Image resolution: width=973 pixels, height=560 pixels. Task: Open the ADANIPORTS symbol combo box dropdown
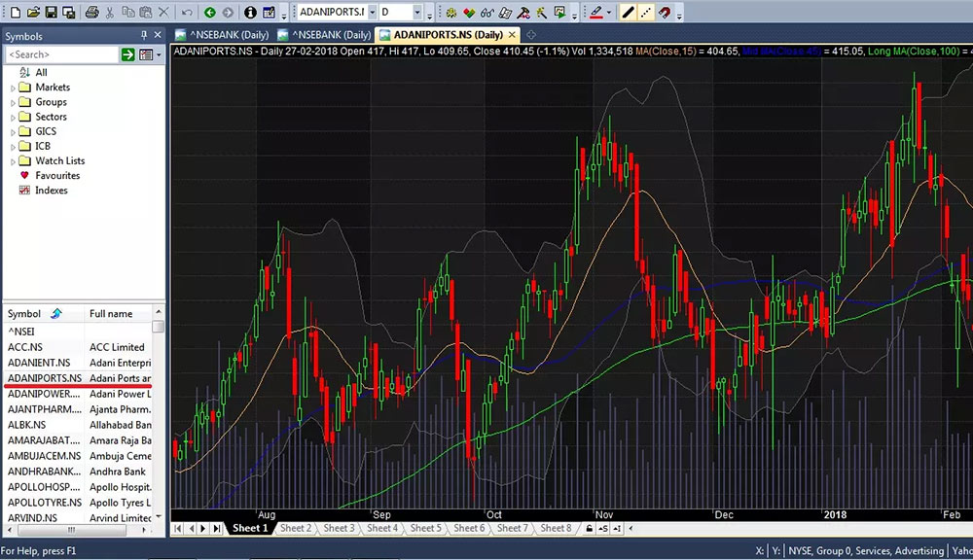pyautogui.click(x=372, y=12)
